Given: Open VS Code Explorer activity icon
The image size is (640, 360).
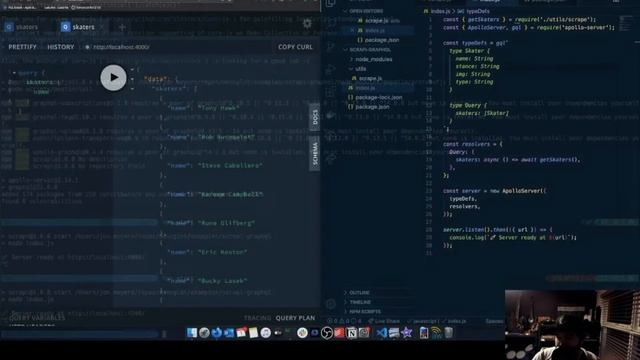Looking at the screenshot, I should point(331,4).
